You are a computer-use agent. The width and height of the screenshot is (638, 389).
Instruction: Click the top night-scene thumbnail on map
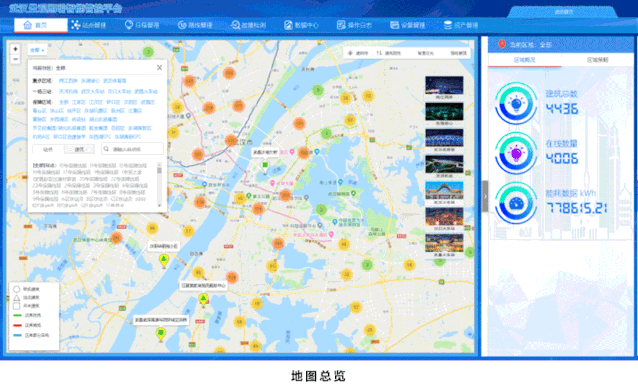pyautogui.click(x=444, y=87)
